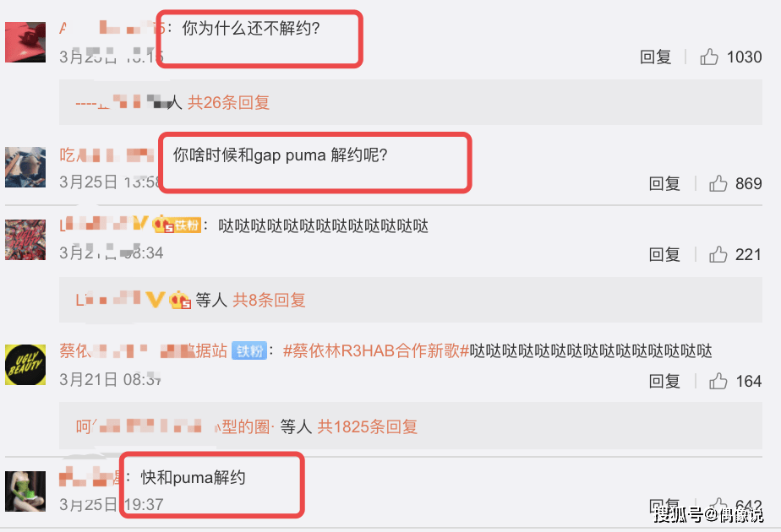This screenshot has width=781, height=532.
Task: Like the comment showing 221 likes
Action: coord(718,254)
